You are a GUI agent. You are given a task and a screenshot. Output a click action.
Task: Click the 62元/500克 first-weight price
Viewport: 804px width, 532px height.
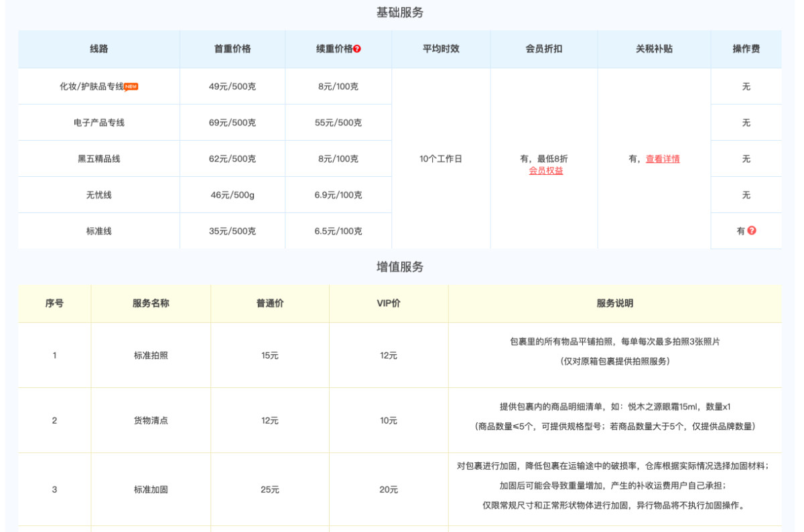coord(232,159)
